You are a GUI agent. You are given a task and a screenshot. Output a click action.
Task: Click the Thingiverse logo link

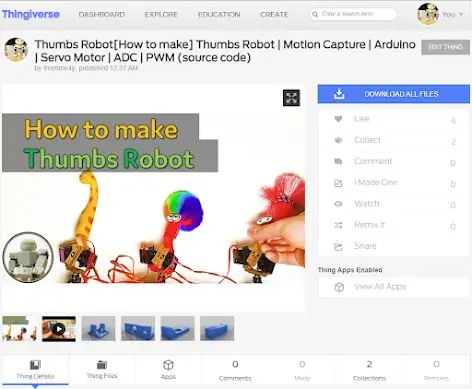[x=31, y=14]
